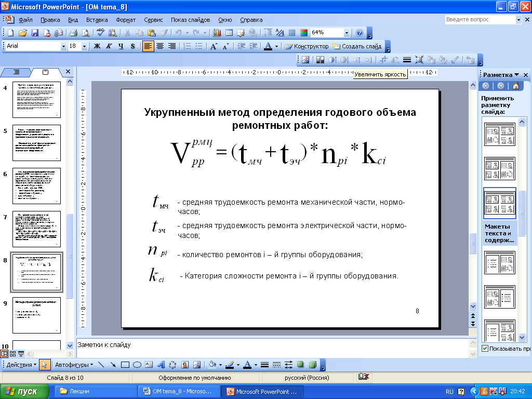The image size is (532, 399).
Task: Click the Less Brightness icon
Action: tap(368, 60)
